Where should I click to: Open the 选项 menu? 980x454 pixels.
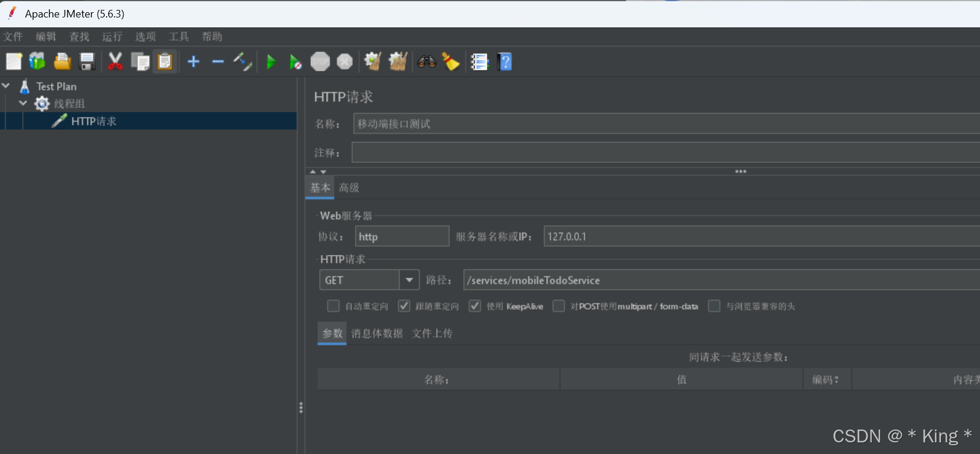coord(146,37)
